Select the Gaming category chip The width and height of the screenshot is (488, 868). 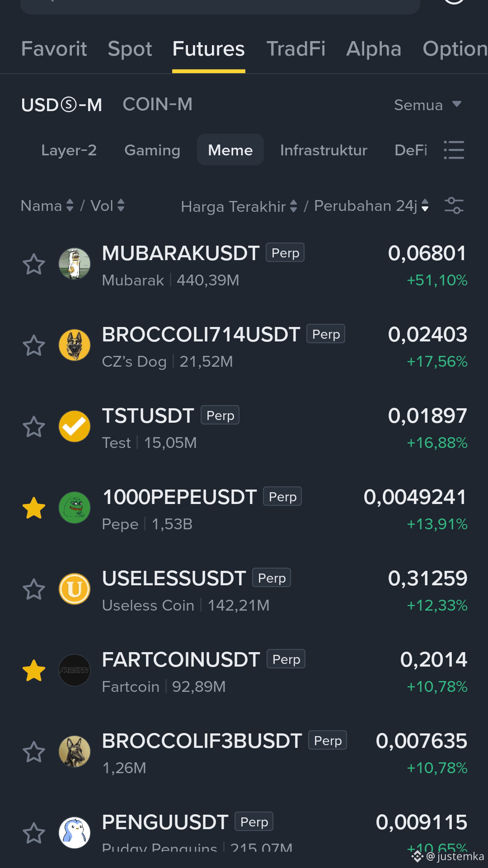152,150
